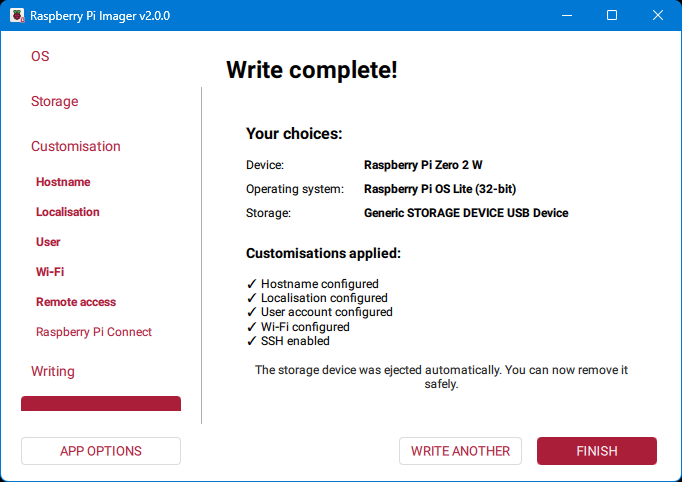Click the SSH enabled checkmark line
The width and height of the screenshot is (682, 482).
[x=288, y=341]
